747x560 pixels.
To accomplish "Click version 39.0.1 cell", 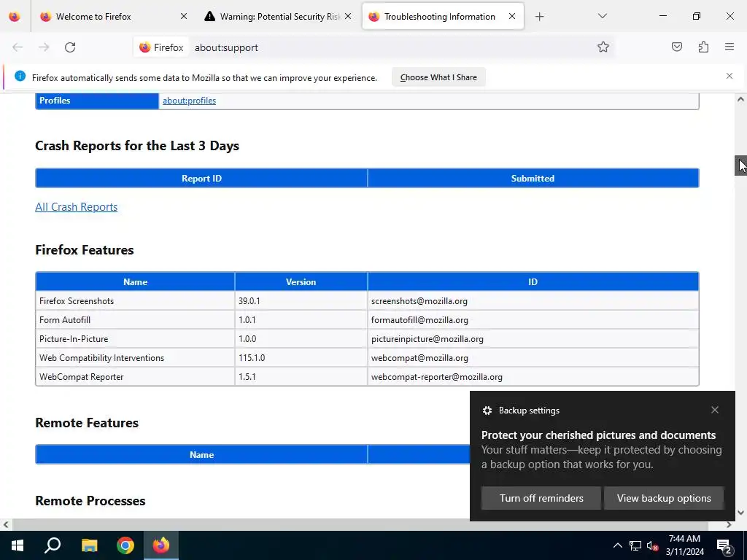I will pos(301,301).
